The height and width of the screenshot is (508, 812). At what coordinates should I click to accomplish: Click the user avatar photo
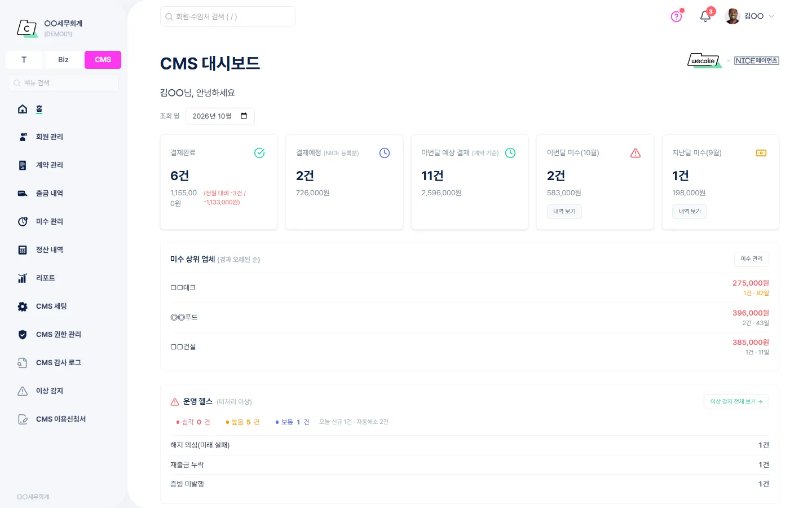(x=732, y=16)
